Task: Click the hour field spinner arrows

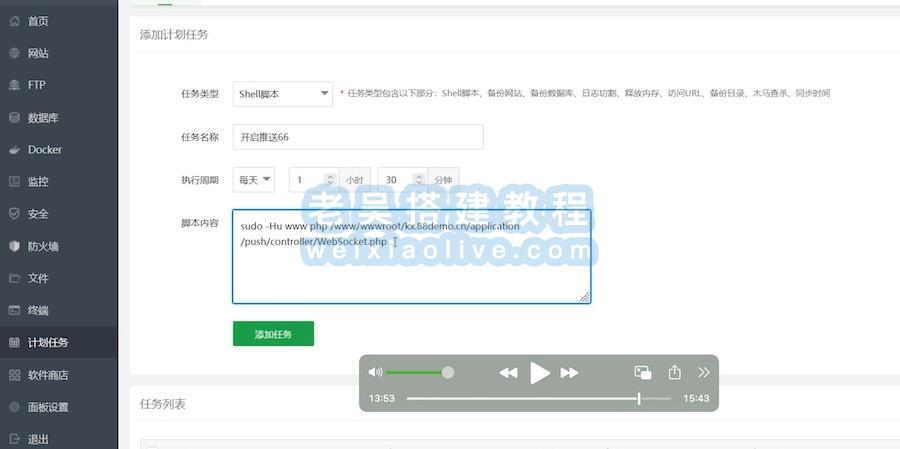Action: click(x=330, y=180)
